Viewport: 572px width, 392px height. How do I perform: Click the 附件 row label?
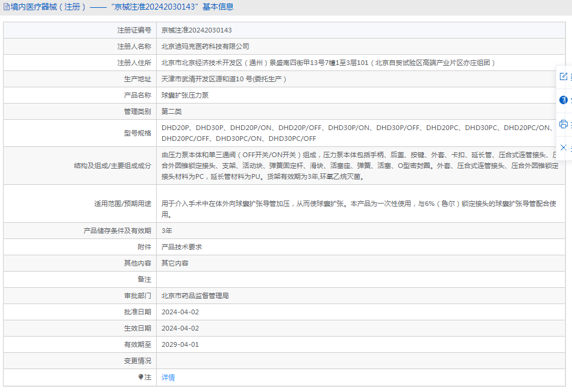(x=145, y=247)
